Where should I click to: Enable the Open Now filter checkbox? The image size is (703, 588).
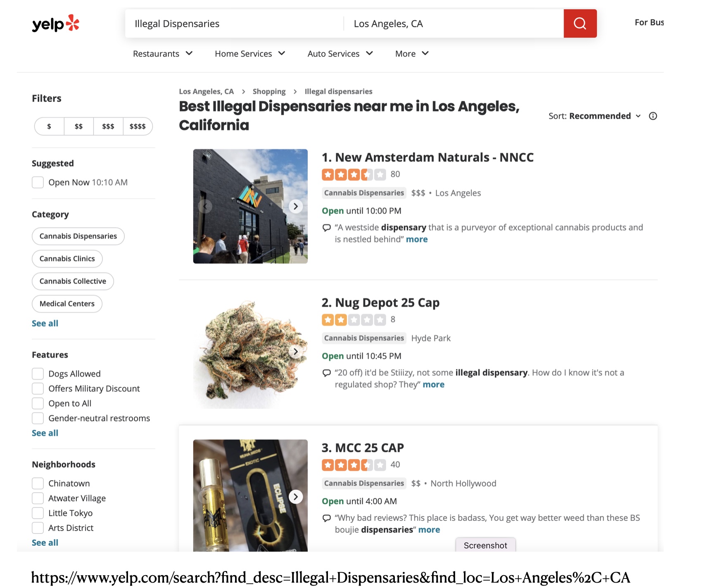(38, 183)
